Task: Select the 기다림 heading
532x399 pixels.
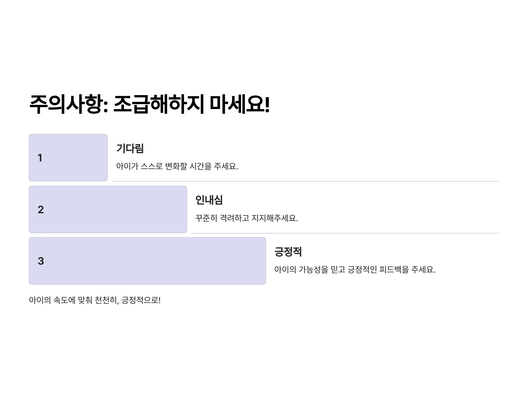Action: coord(130,148)
